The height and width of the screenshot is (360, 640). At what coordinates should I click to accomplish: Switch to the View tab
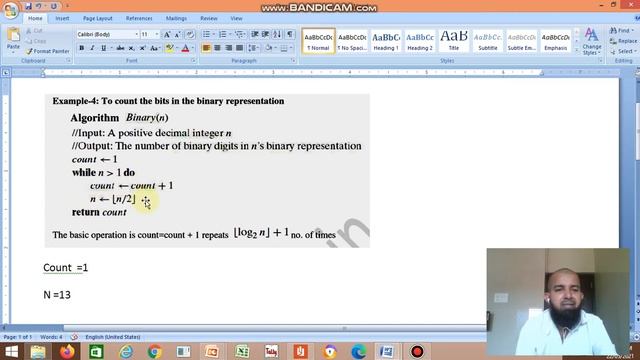(x=236, y=18)
